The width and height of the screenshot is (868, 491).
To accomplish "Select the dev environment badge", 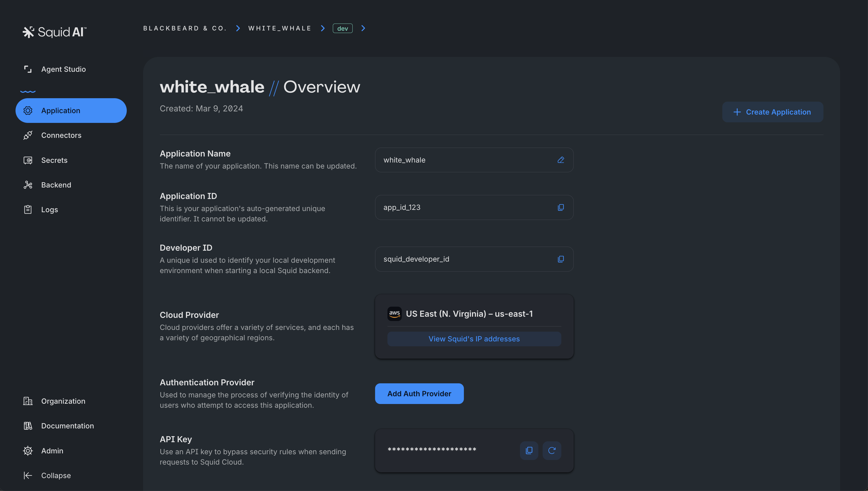I will pos(343,28).
